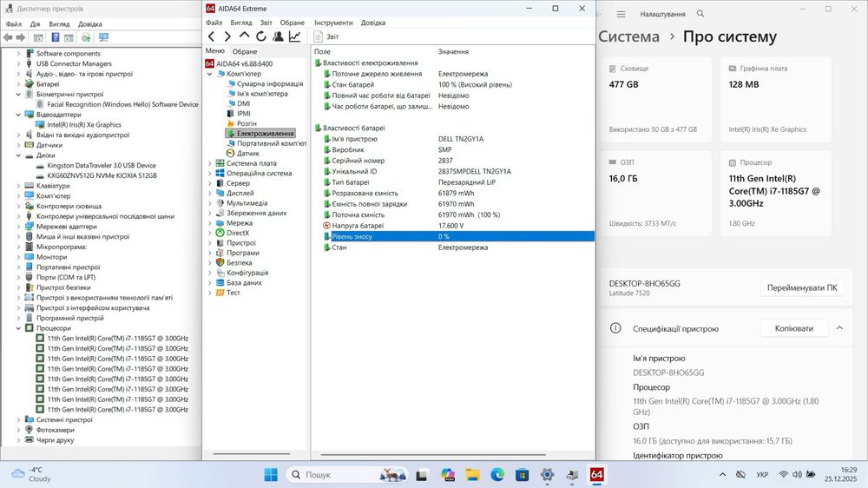Select Напруга батареї row
The width and height of the screenshot is (868, 488).
point(453,226)
